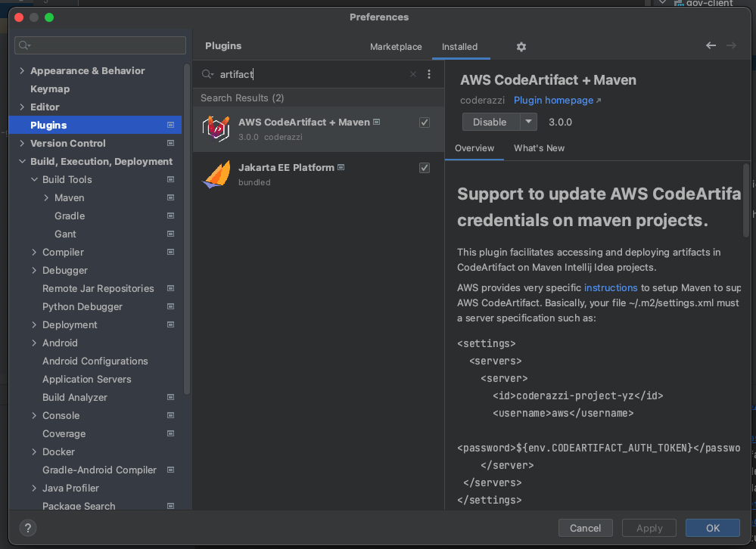The image size is (756, 549).
Task: Click the plugin description scrollbar
Action: (746, 200)
